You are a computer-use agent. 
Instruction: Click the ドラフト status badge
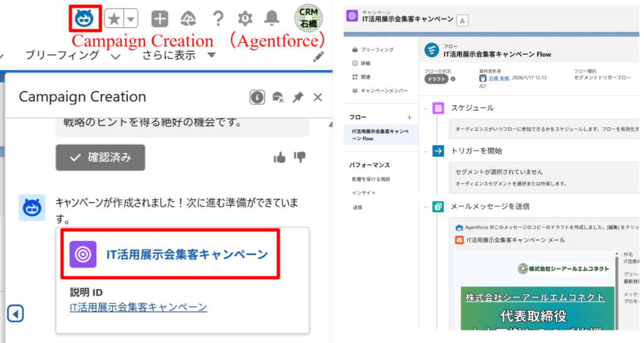pos(436,79)
